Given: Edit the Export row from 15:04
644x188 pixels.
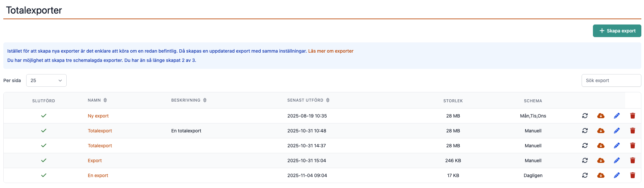Looking at the screenshot, I should [617, 161].
